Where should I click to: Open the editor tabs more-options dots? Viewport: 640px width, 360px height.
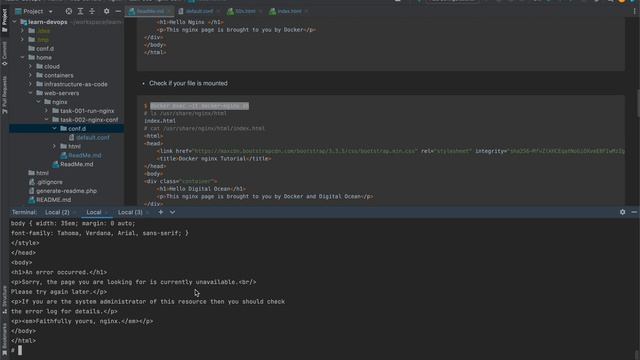tap(634, 11)
